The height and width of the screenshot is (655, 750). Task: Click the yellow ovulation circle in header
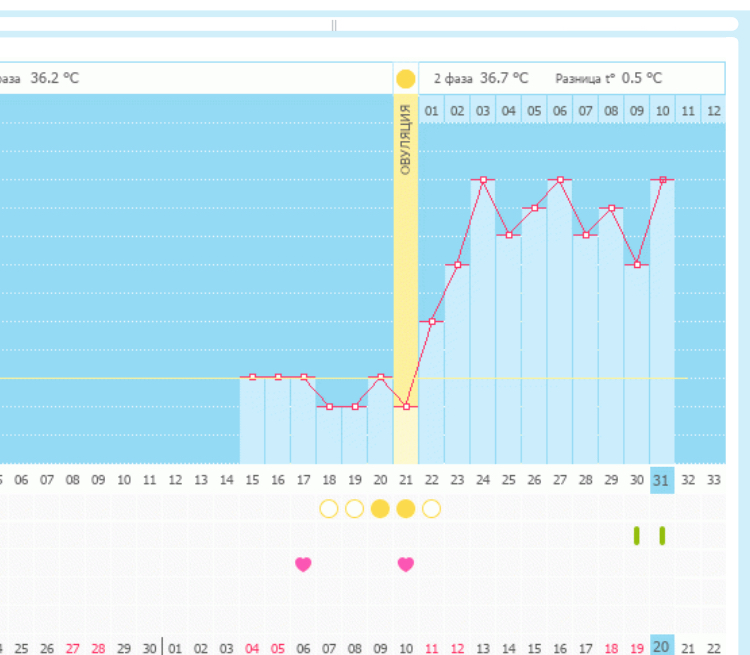point(405,78)
